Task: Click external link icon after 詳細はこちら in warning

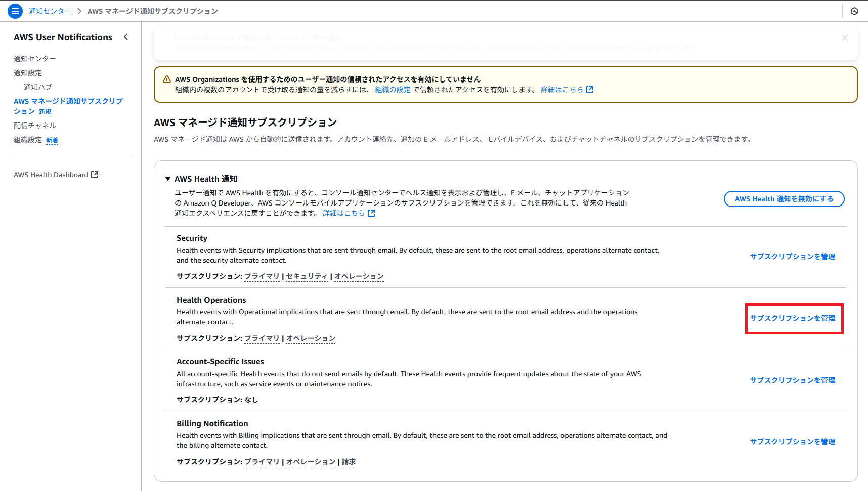Action: (x=589, y=90)
